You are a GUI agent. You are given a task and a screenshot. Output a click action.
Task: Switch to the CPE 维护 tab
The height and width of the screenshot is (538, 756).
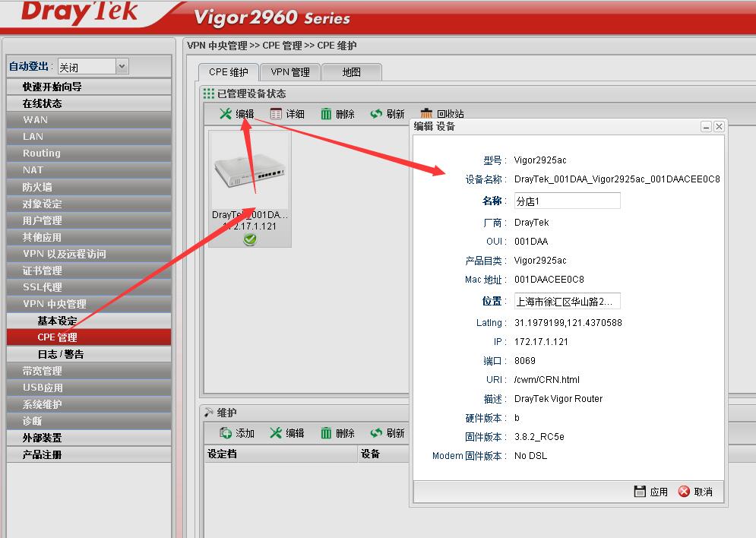click(229, 72)
